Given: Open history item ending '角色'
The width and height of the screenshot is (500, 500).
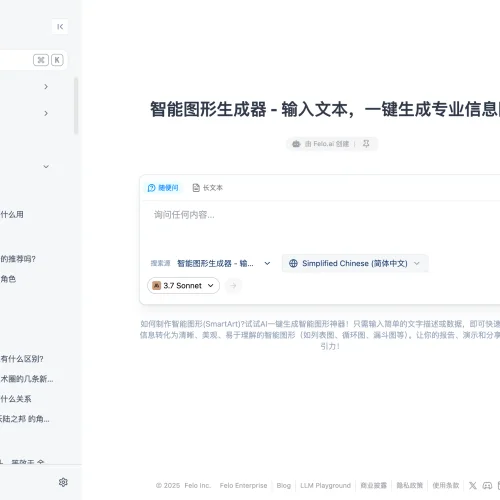Looking at the screenshot, I should (8, 279).
